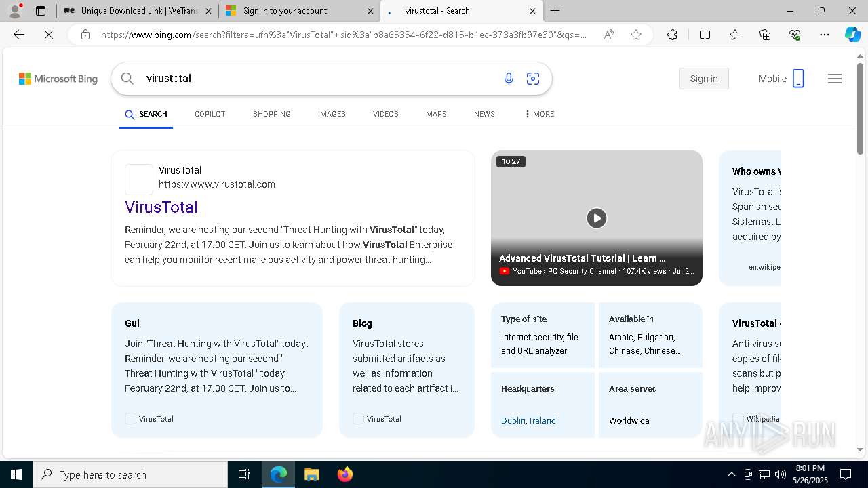
Task: Click the Microsoft Bing logo
Action: [x=58, y=79]
